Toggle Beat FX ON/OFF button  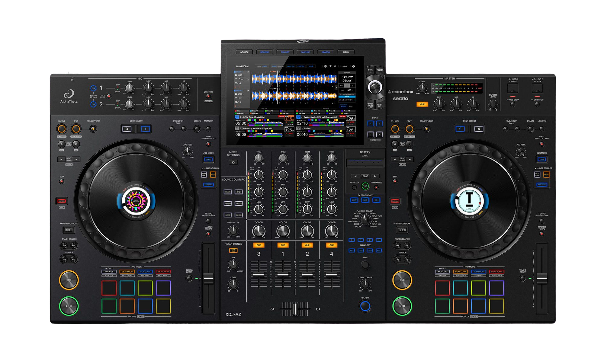pos(365,306)
